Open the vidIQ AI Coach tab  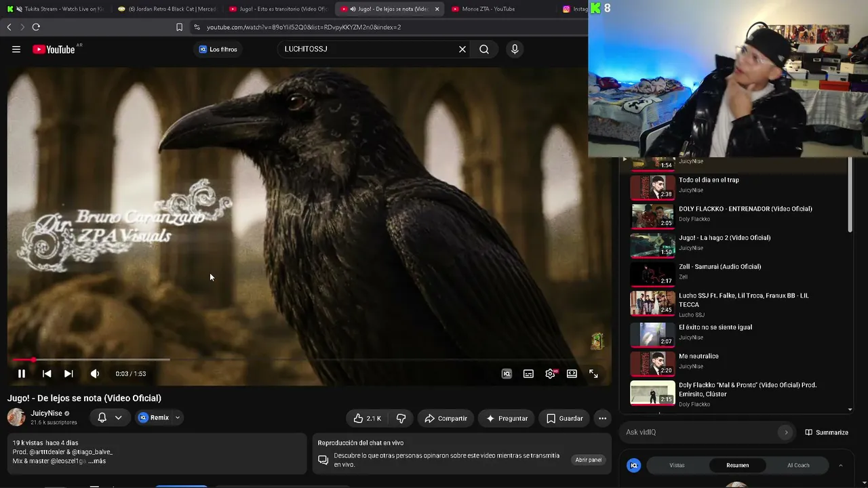coord(798,466)
